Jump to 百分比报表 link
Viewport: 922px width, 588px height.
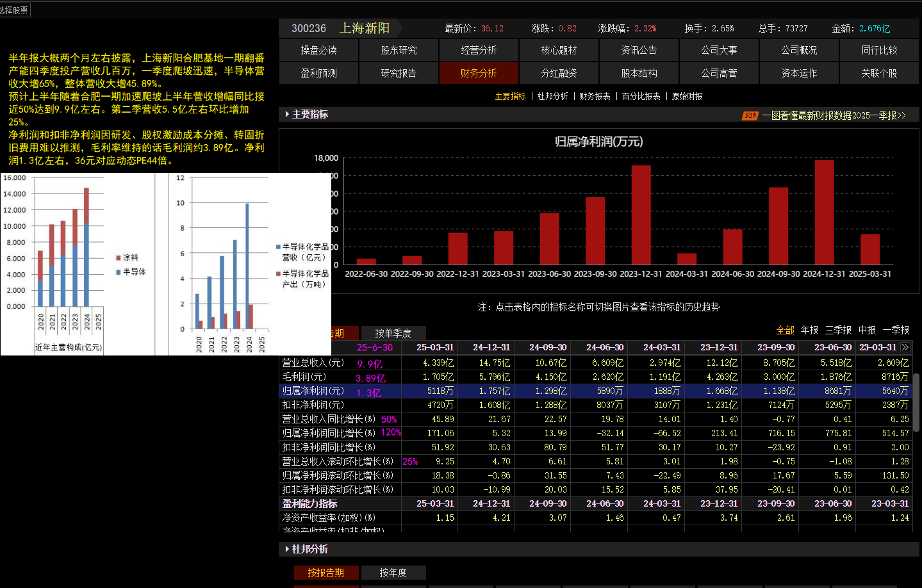(641, 96)
